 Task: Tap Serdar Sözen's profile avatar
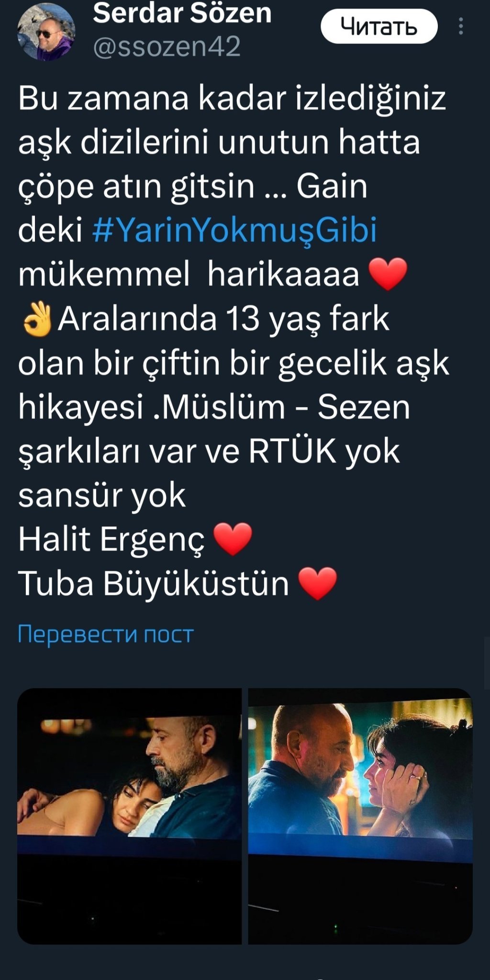pos(46,32)
